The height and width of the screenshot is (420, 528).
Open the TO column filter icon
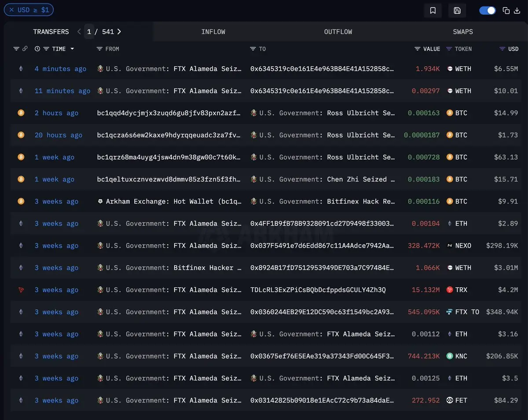pyautogui.click(x=253, y=49)
